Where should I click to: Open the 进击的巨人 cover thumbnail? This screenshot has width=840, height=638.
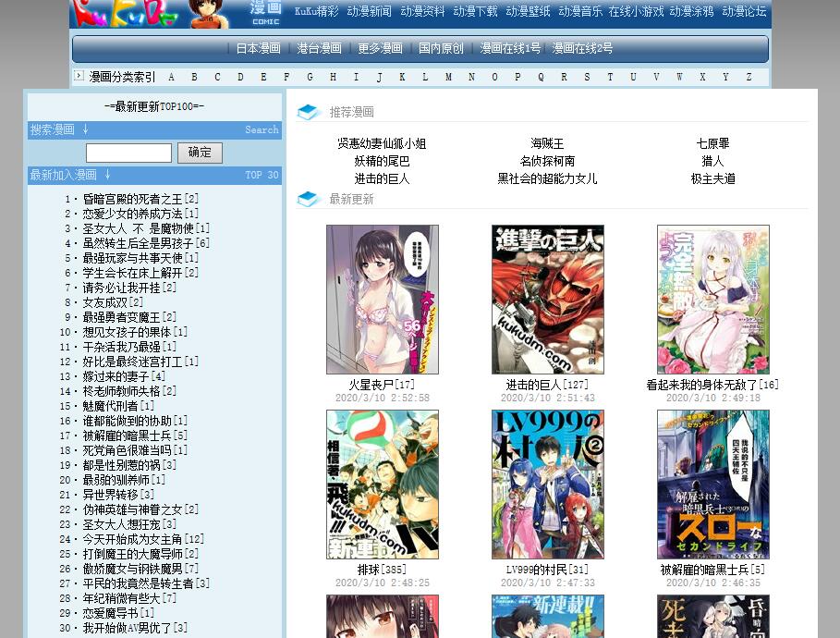click(x=548, y=300)
